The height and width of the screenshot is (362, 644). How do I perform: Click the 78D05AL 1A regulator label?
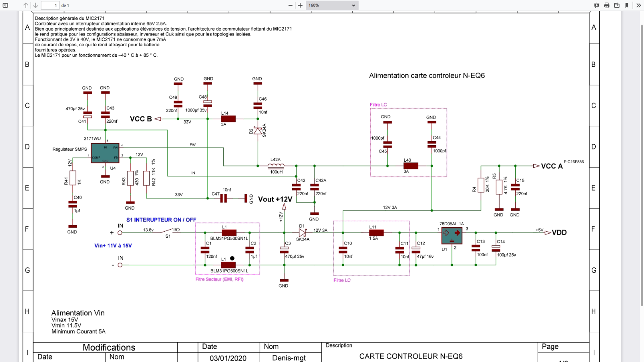(x=452, y=224)
